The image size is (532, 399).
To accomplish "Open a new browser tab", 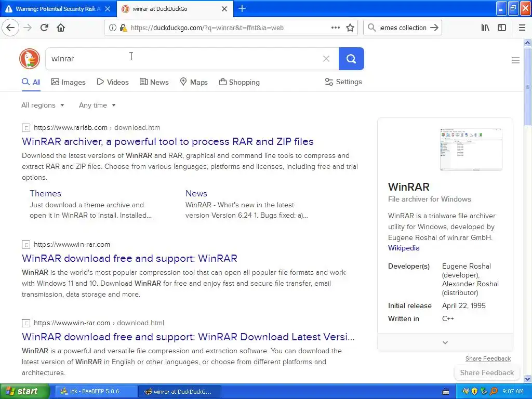I will click(242, 8).
